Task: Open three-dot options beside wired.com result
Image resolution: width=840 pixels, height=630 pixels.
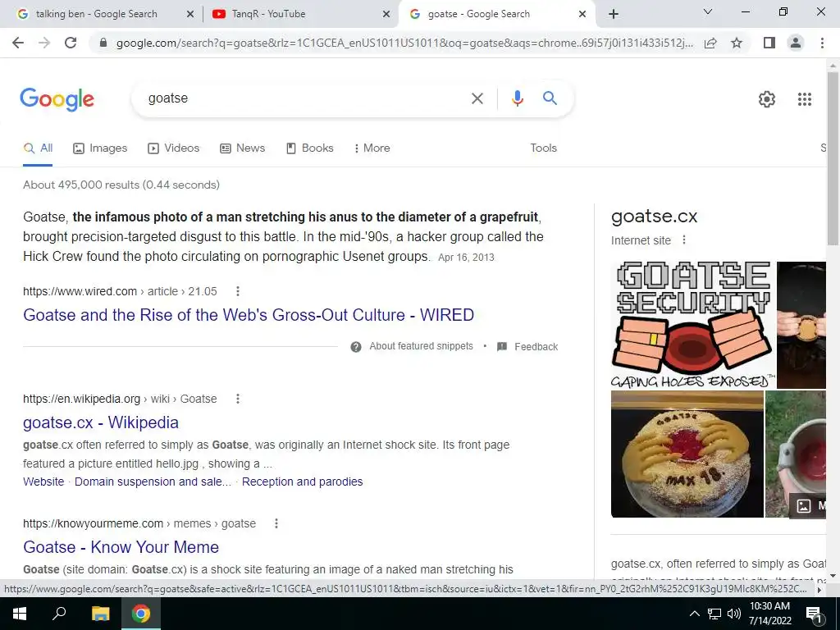Action: [237, 291]
